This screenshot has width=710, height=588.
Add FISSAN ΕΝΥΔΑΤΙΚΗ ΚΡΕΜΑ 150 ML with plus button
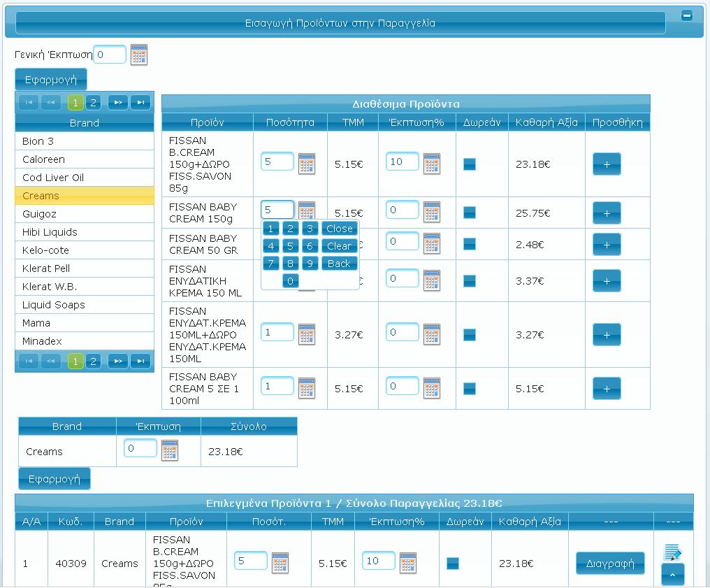coord(607,281)
